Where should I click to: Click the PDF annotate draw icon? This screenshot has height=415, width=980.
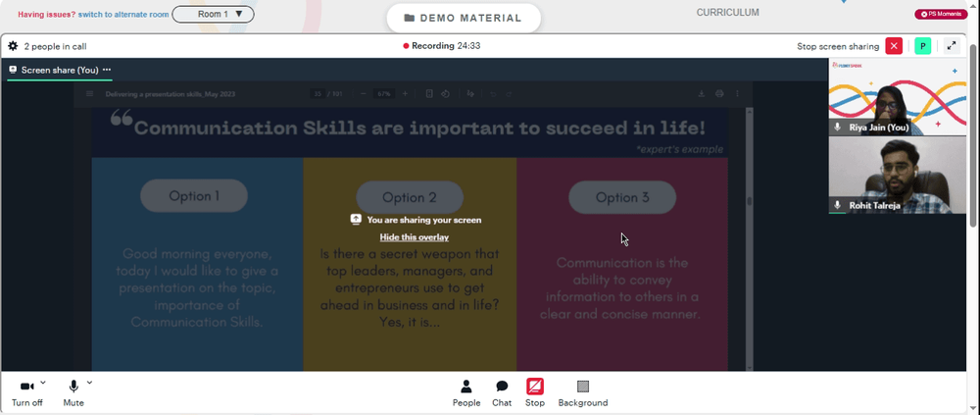coord(470,94)
